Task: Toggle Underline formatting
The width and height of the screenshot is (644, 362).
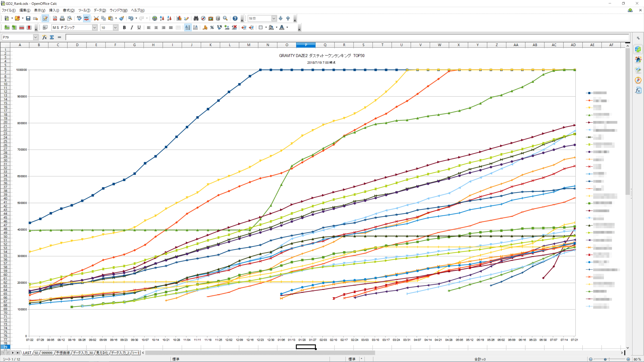Action: pos(139,27)
